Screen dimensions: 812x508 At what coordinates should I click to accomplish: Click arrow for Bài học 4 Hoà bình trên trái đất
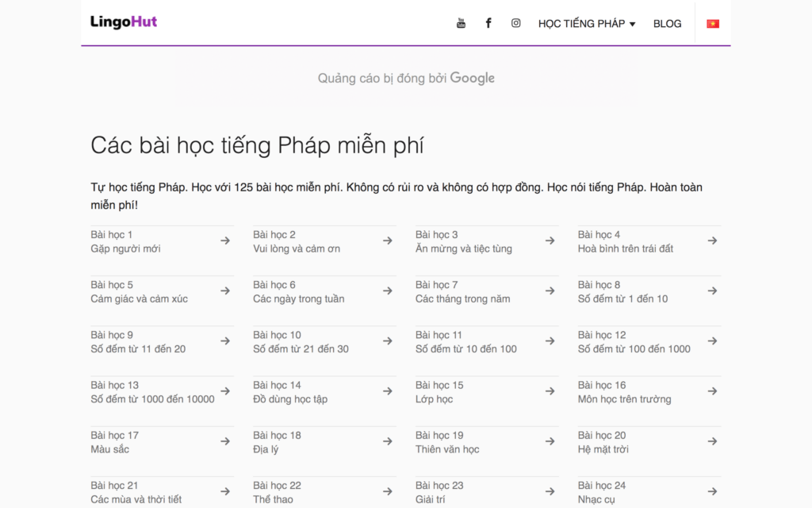pyautogui.click(x=713, y=241)
